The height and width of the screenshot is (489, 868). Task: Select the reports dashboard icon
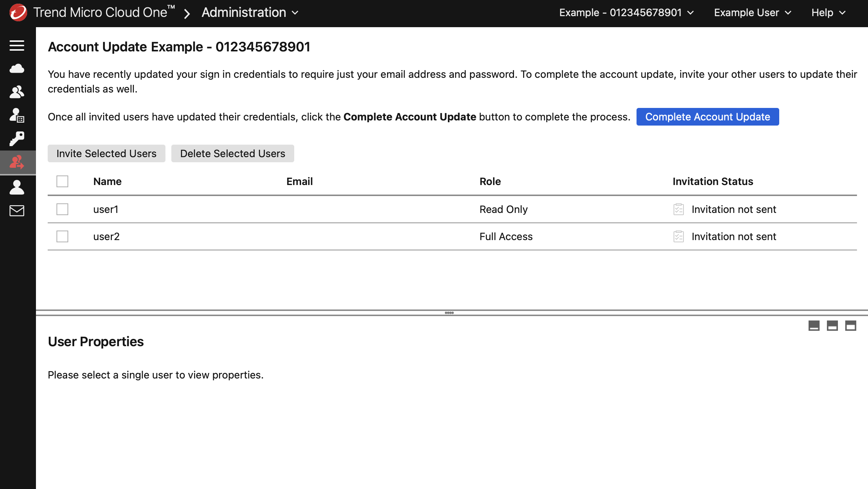pyautogui.click(x=17, y=115)
